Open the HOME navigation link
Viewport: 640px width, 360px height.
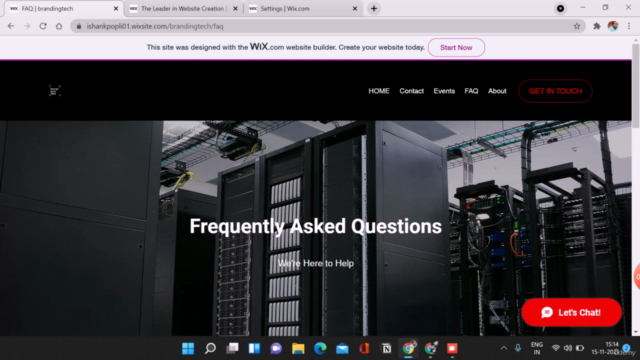[x=379, y=91]
